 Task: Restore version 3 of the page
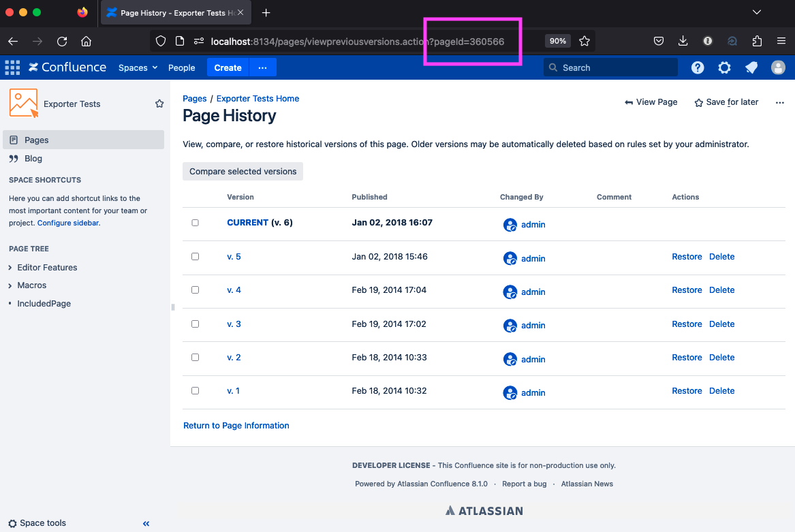pyautogui.click(x=687, y=324)
